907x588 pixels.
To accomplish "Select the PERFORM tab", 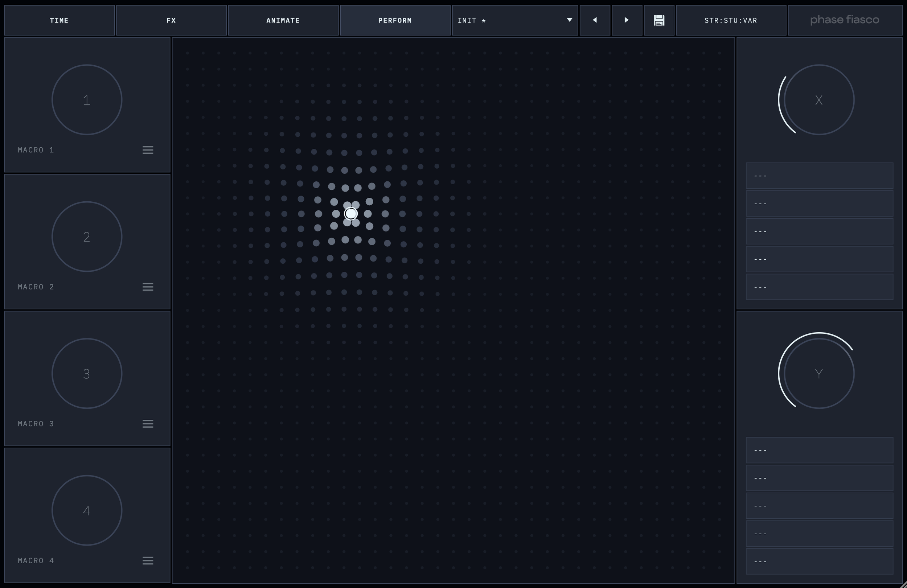I will pyautogui.click(x=395, y=20).
